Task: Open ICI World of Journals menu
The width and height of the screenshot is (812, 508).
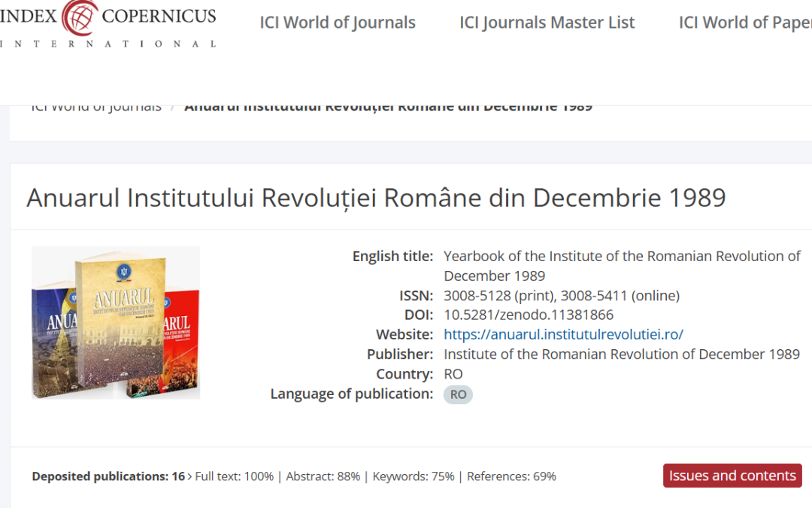Action: tap(338, 23)
